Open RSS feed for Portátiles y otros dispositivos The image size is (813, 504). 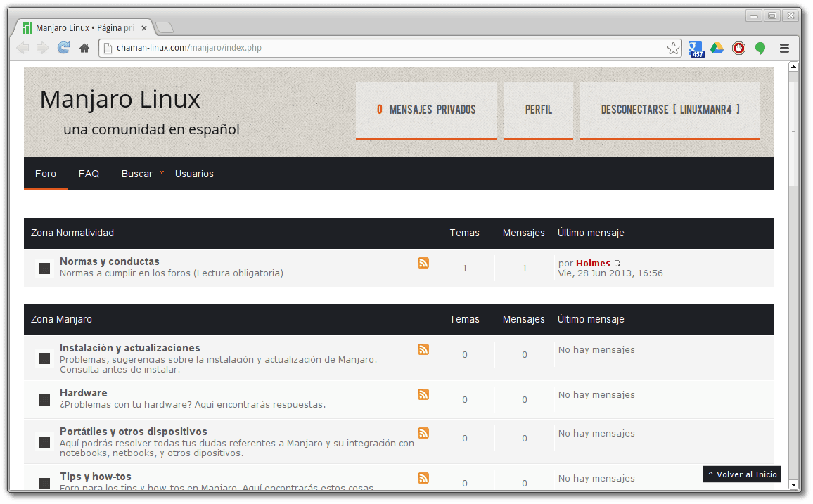423,433
